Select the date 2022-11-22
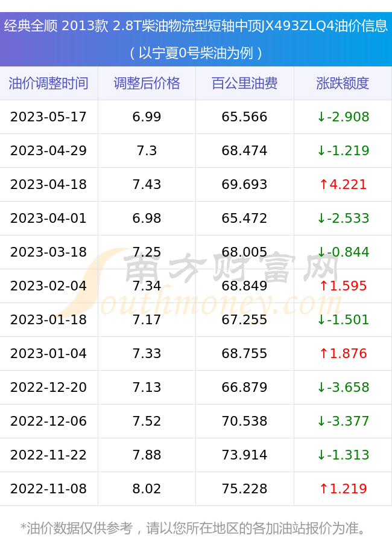The height and width of the screenshot is (538, 392). tap(49, 455)
